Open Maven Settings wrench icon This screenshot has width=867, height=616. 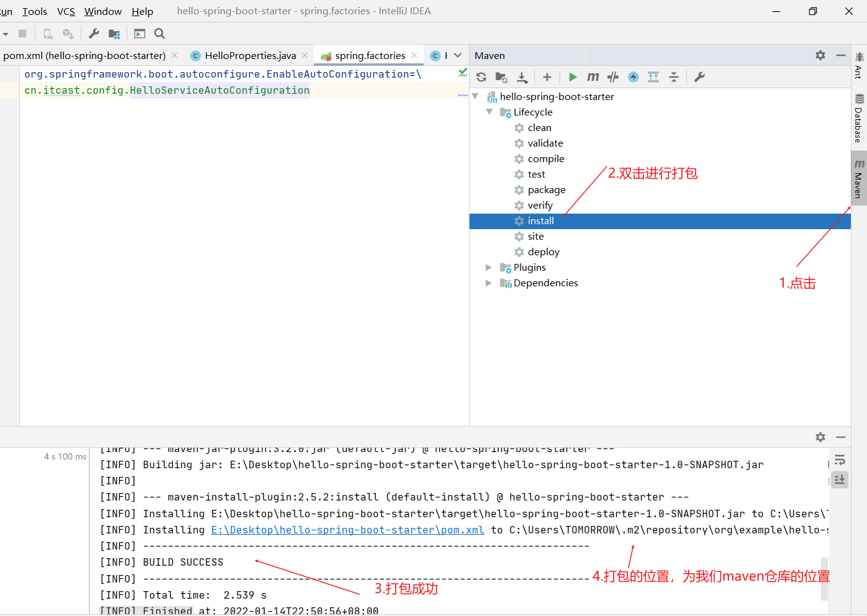click(x=699, y=77)
